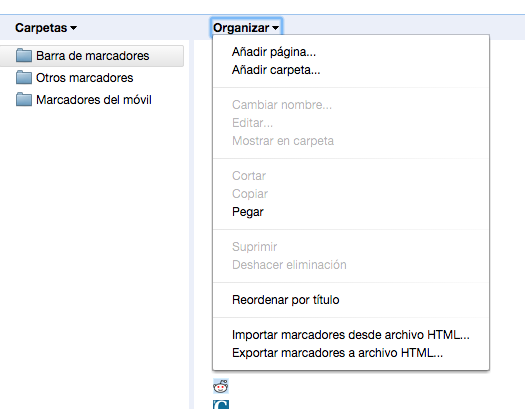
Task: Collapse the Organizar dropdown menu
Action: coord(246,27)
